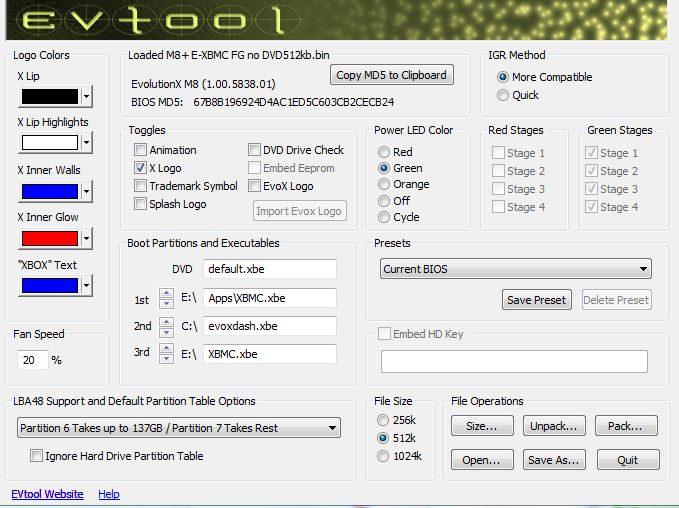
Task: Select the 256k file size
Action: [x=383, y=420]
